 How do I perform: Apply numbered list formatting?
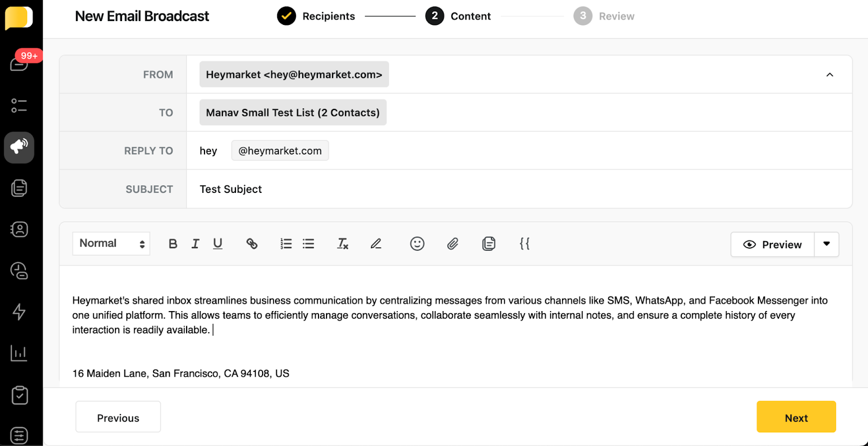click(286, 244)
